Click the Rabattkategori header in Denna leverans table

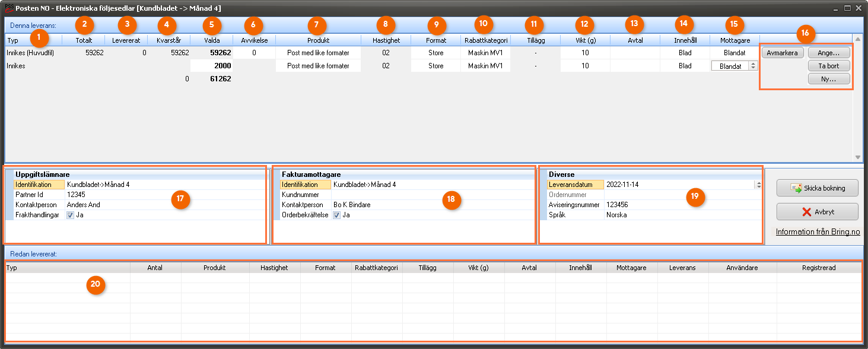(x=485, y=40)
